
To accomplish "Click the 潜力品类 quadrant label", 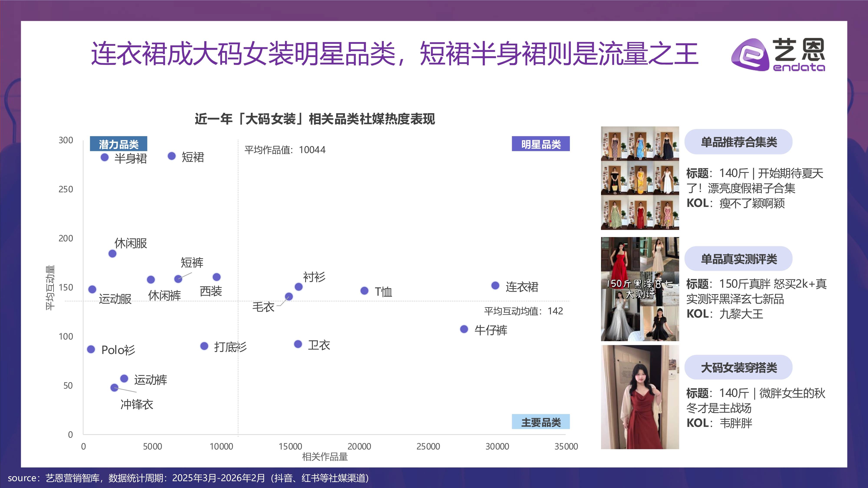I will click(118, 144).
